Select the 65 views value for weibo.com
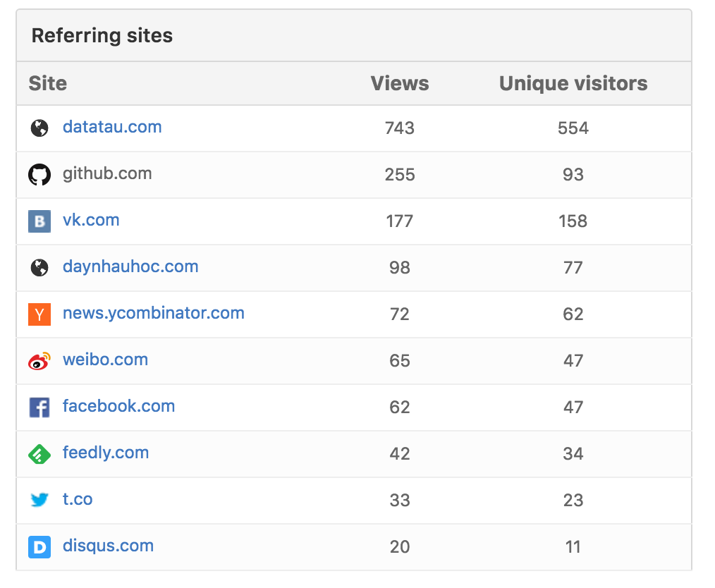 pyautogui.click(x=400, y=360)
